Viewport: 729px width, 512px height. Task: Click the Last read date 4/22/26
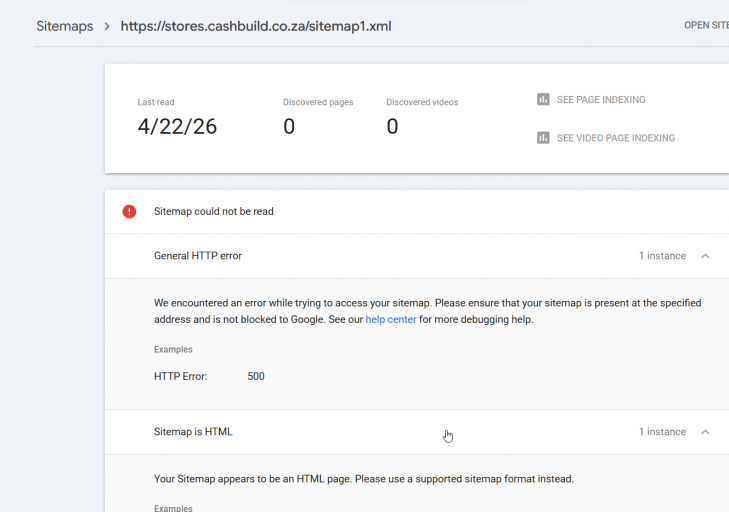pyautogui.click(x=177, y=126)
